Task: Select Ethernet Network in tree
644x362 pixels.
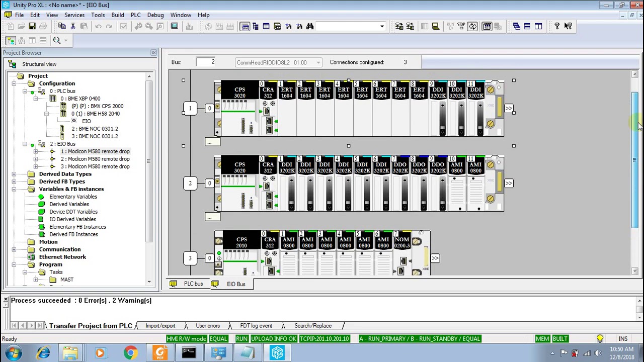Action: pyautogui.click(x=62, y=257)
